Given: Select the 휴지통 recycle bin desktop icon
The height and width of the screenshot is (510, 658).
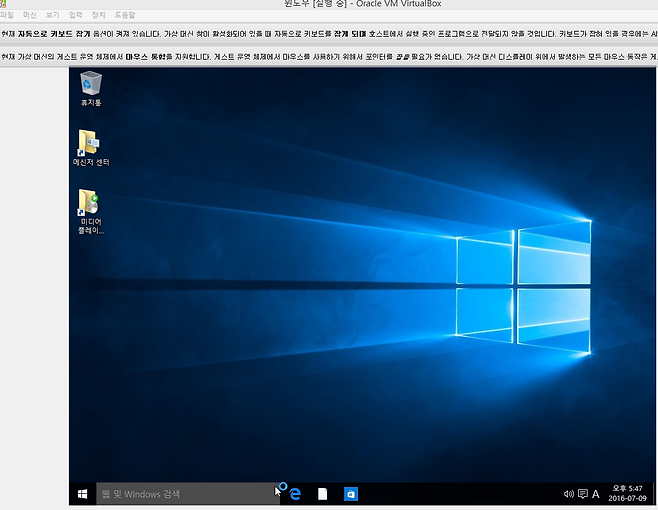Looking at the screenshot, I should pos(91,88).
